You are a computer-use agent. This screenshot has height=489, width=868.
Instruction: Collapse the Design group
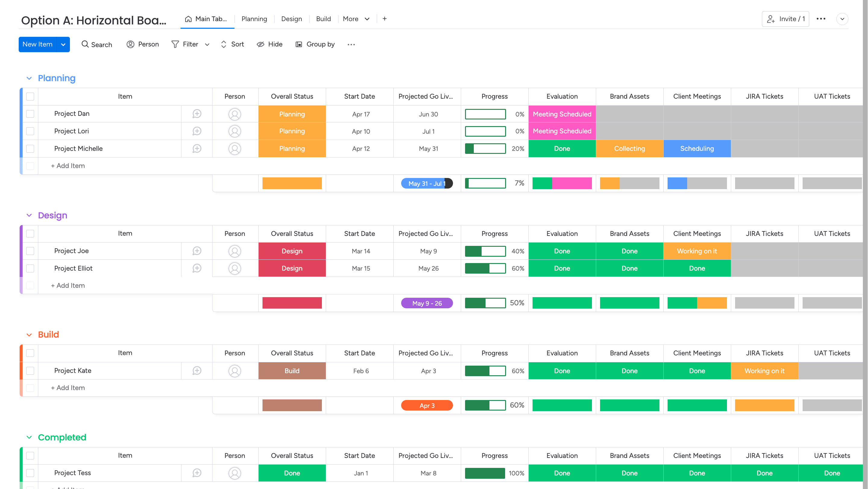click(x=29, y=215)
